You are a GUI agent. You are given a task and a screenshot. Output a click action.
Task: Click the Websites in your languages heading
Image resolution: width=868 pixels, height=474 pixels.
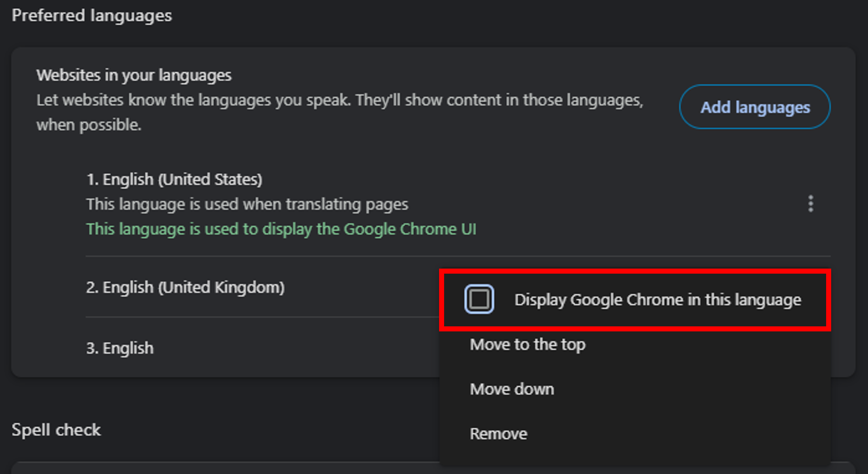134,75
